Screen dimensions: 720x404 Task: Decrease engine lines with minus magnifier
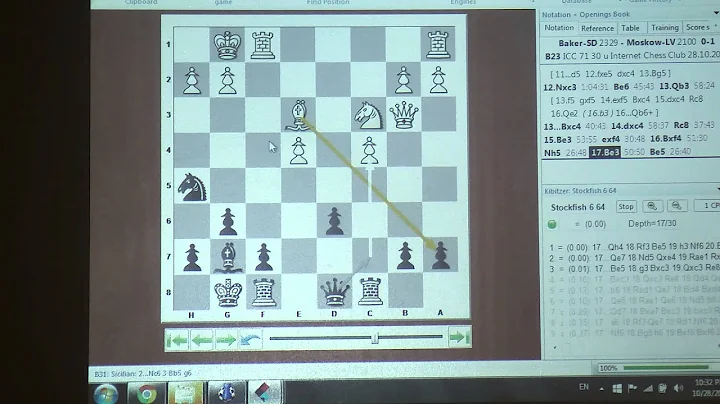pos(676,206)
